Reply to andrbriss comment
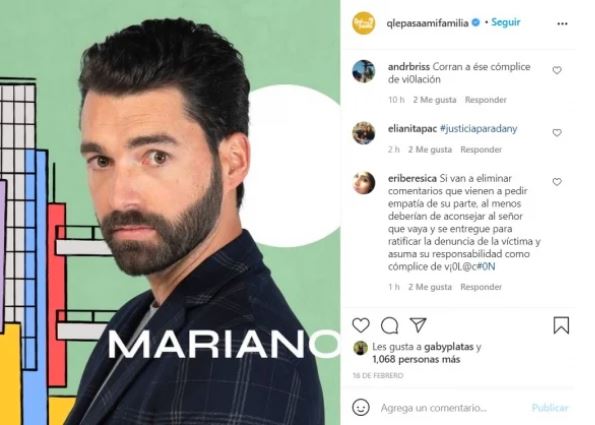The image size is (595, 425). (485, 100)
